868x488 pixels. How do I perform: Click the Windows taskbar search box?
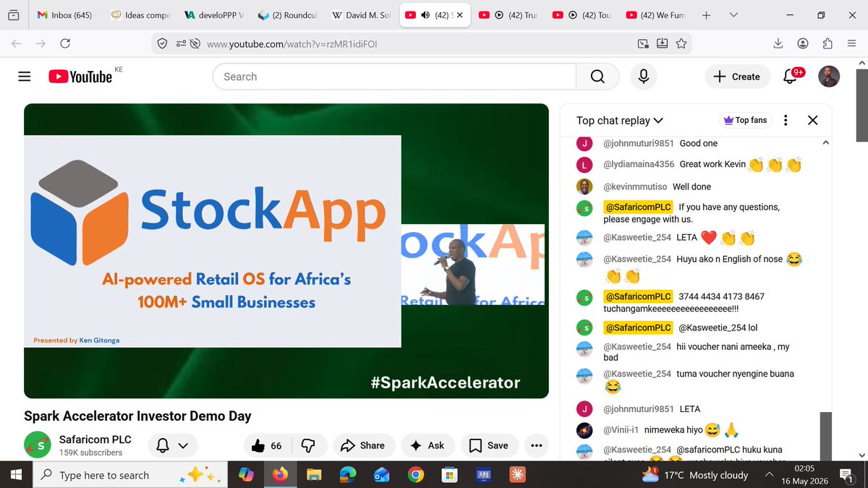(x=129, y=475)
